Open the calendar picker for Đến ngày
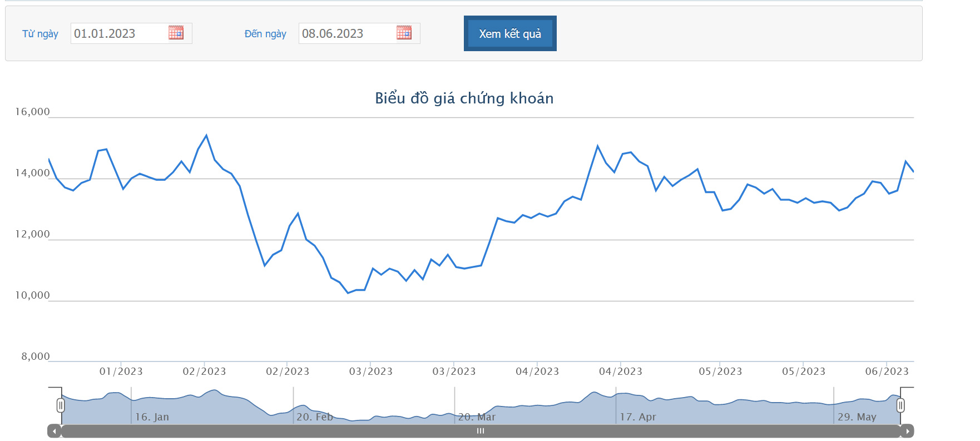Screen dimensions: 980x441 click(x=404, y=33)
